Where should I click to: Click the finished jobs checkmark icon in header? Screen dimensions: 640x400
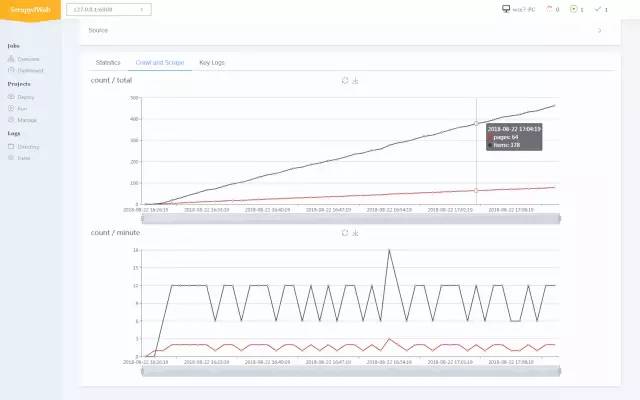[x=598, y=9]
